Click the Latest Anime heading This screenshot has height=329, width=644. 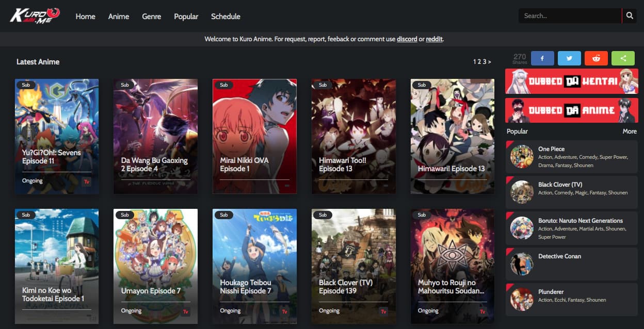click(x=38, y=62)
